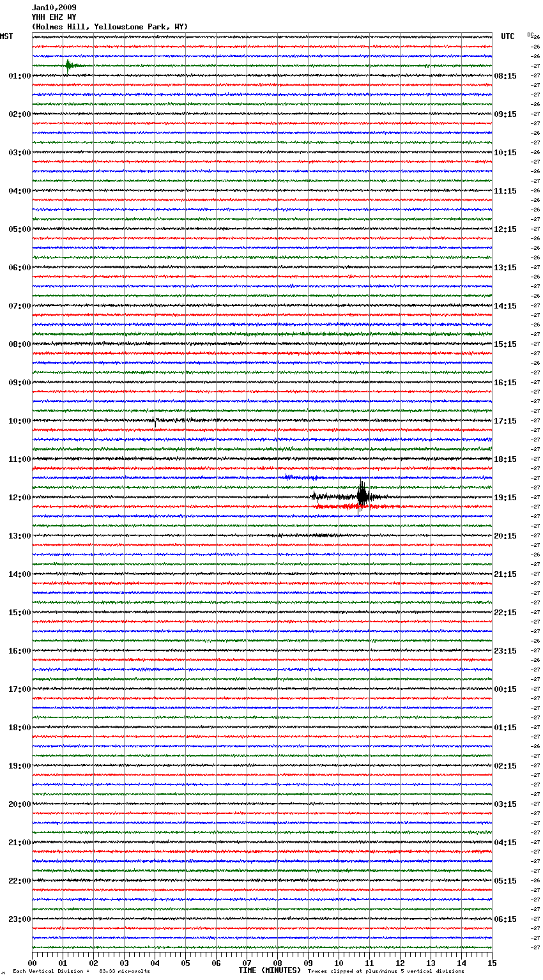
Task: Click the 04:00 MST time label
Action: pos(20,191)
